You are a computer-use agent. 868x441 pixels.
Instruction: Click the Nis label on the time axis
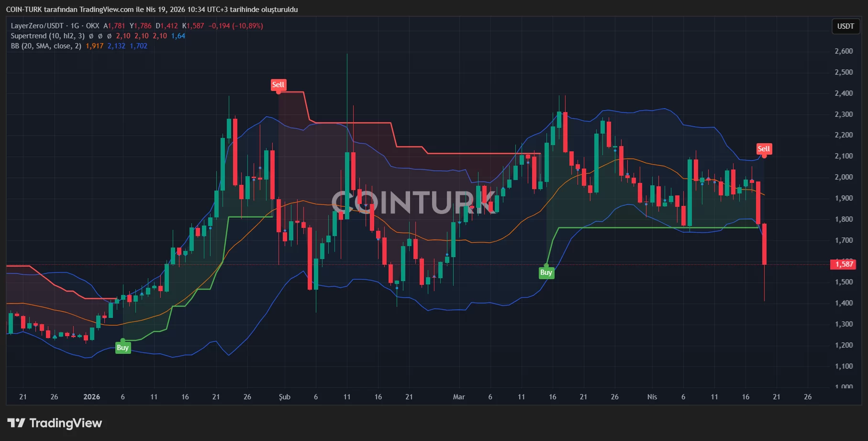[x=652, y=397]
